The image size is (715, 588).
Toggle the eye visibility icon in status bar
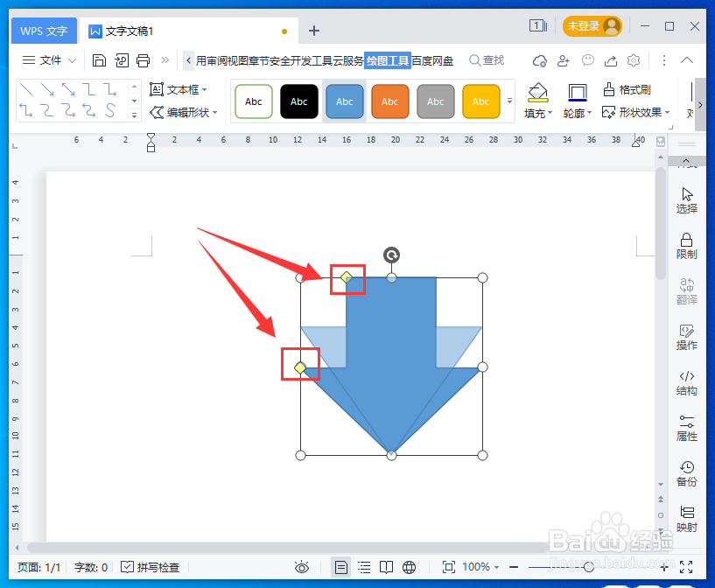tap(302, 566)
